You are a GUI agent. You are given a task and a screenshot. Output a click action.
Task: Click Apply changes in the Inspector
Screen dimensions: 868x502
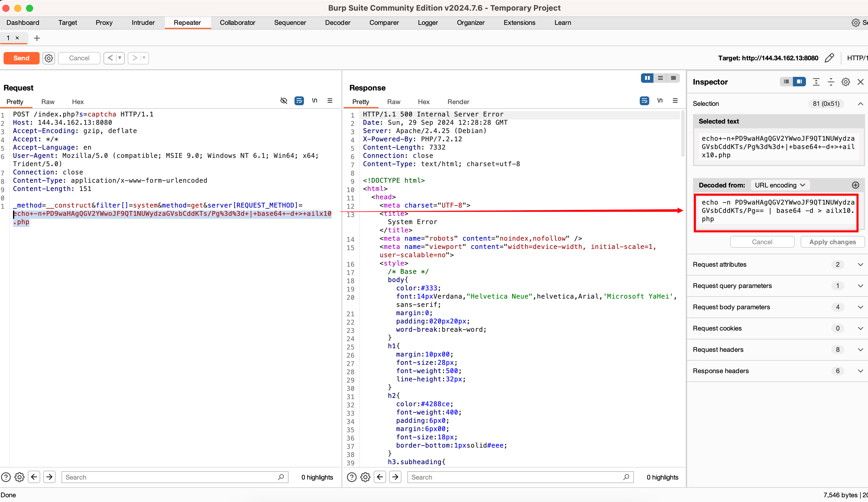click(x=833, y=242)
